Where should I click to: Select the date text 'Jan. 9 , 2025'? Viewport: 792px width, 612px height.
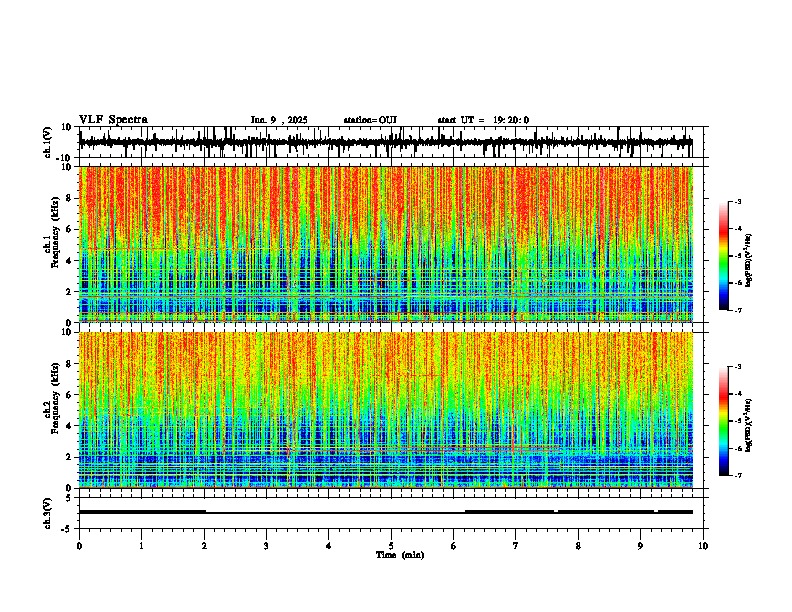coord(279,120)
